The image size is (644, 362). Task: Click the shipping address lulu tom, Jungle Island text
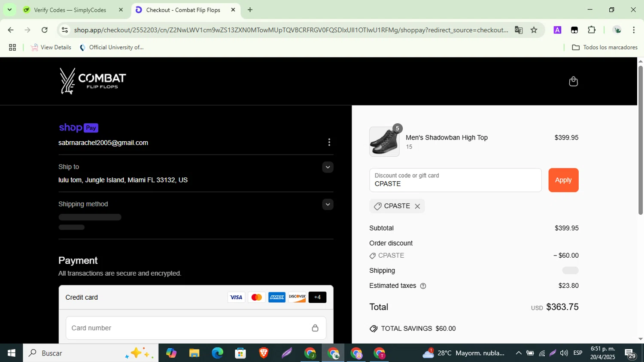(123, 180)
